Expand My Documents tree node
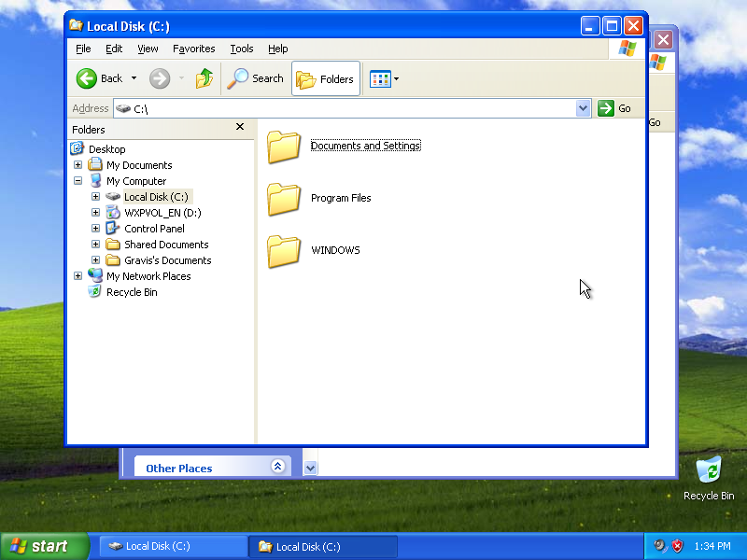The image size is (747, 560). [x=78, y=165]
